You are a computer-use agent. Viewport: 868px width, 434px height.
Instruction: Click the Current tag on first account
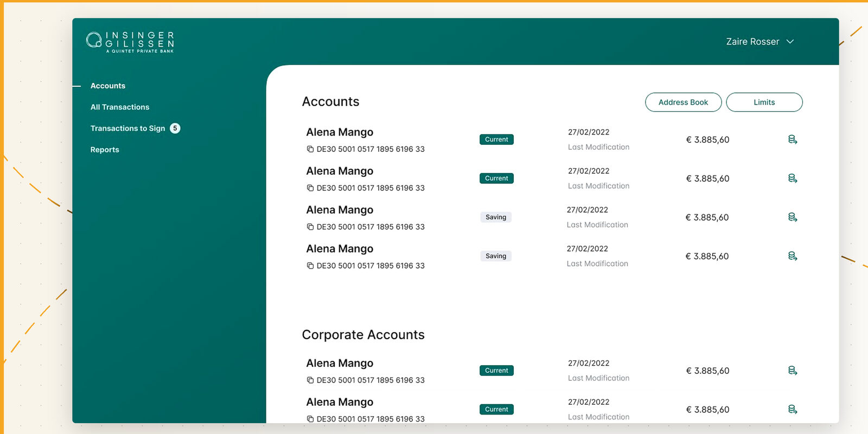[x=496, y=139]
